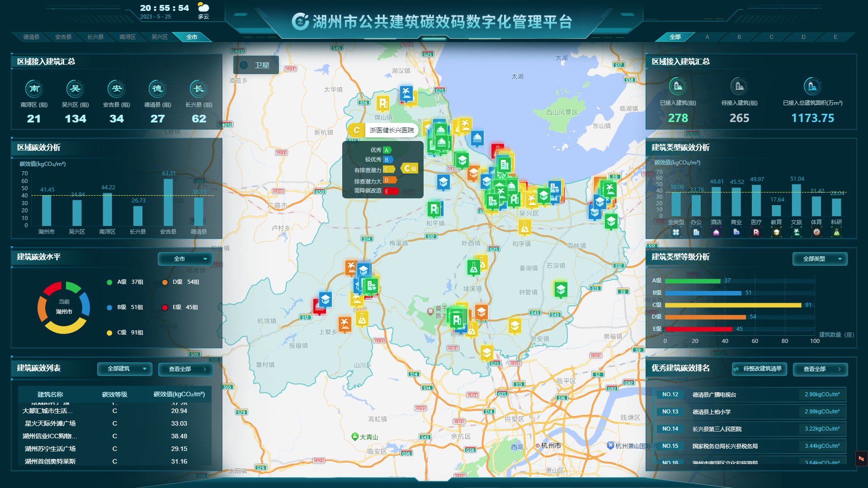The image size is (868, 488).
Task: Click the green hospital marker near 和平镇
Action: point(434,209)
